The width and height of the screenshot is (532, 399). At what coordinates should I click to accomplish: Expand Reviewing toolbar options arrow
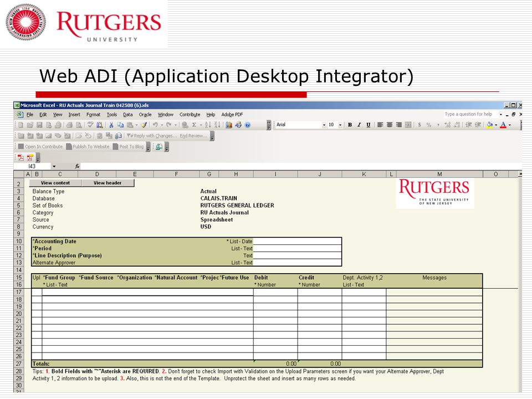tap(212, 136)
